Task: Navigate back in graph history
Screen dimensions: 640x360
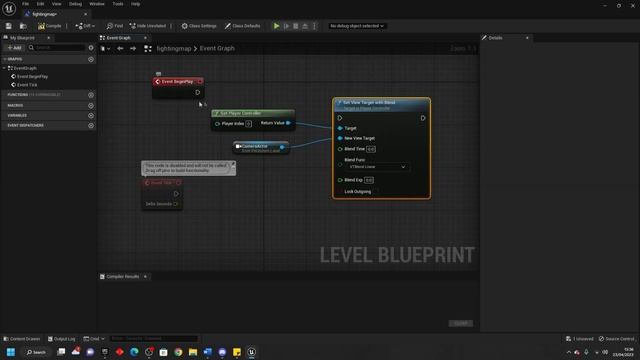Action: coord(120,49)
